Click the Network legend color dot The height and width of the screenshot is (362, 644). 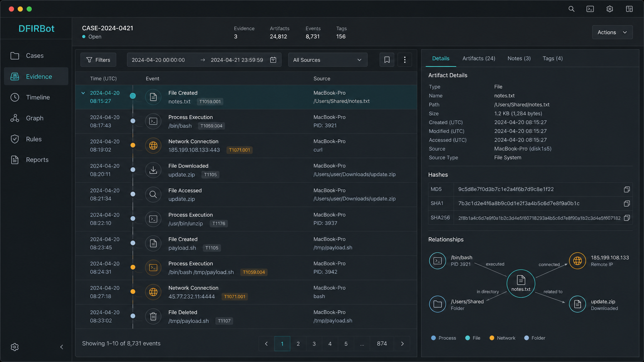coord(492,338)
